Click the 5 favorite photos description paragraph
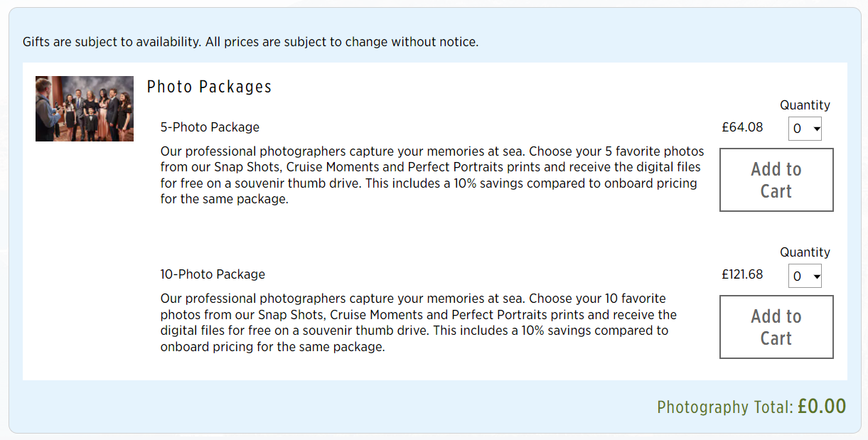868x440 pixels. pos(432,175)
